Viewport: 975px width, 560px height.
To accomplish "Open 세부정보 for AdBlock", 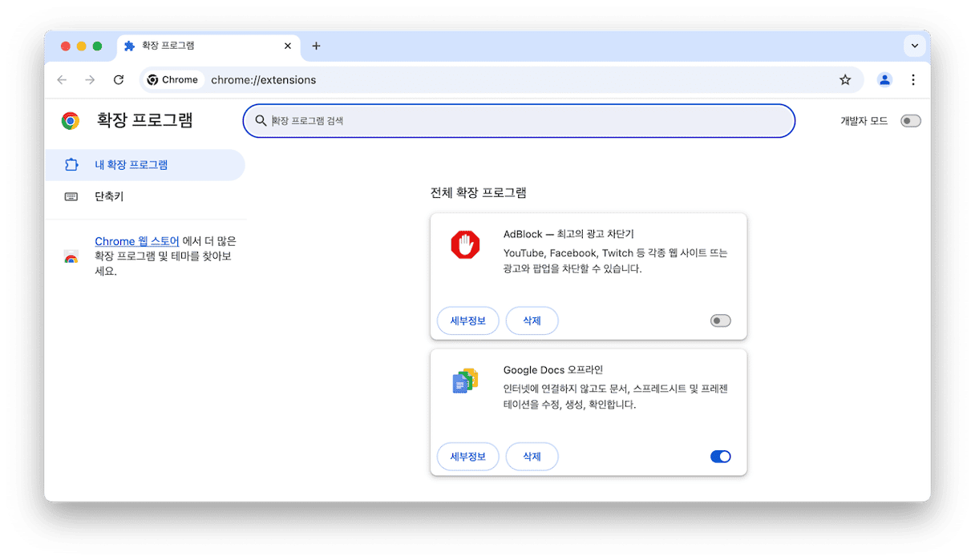I will click(x=468, y=321).
